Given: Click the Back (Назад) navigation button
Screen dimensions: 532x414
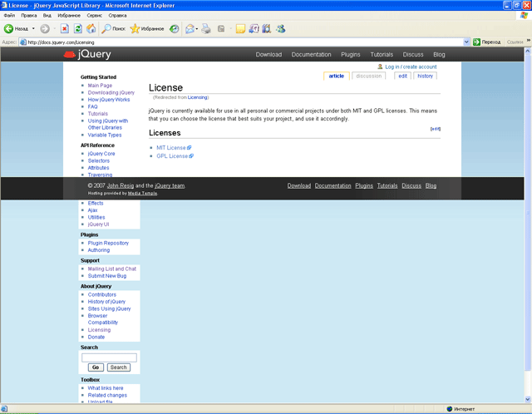Looking at the screenshot, I should point(15,28).
